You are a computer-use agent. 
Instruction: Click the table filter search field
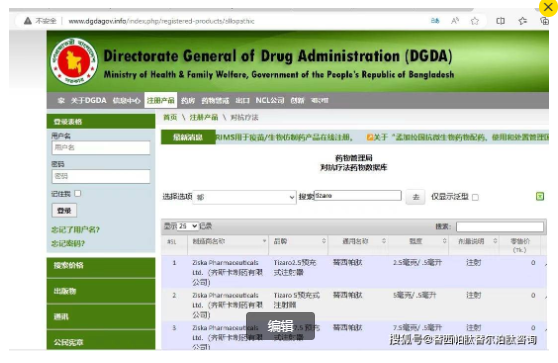click(x=500, y=226)
